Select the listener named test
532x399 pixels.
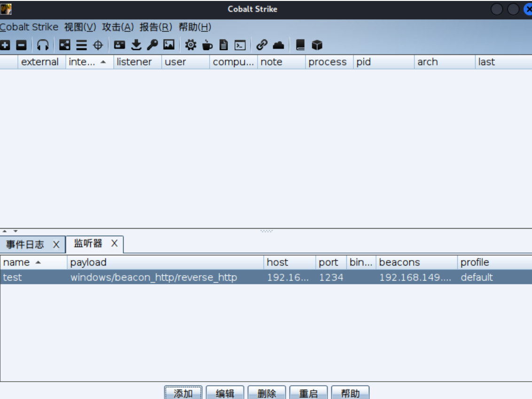pyautogui.click(x=266, y=277)
